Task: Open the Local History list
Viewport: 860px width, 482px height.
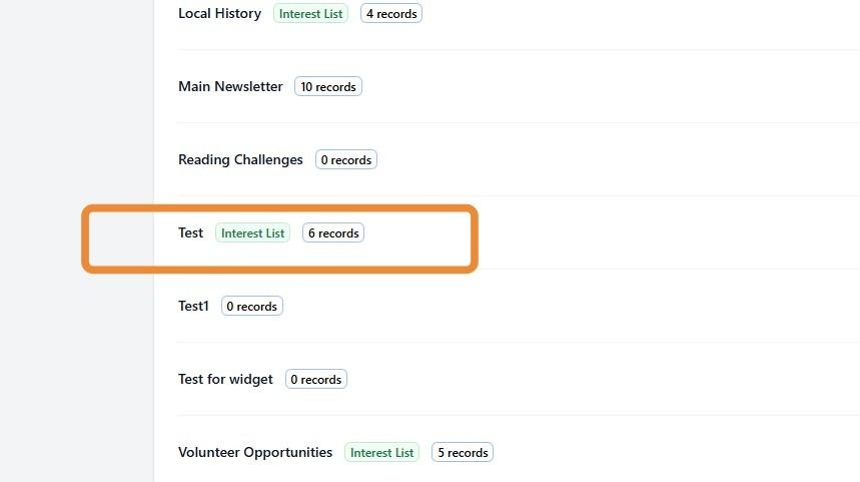Action: (219, 14)
